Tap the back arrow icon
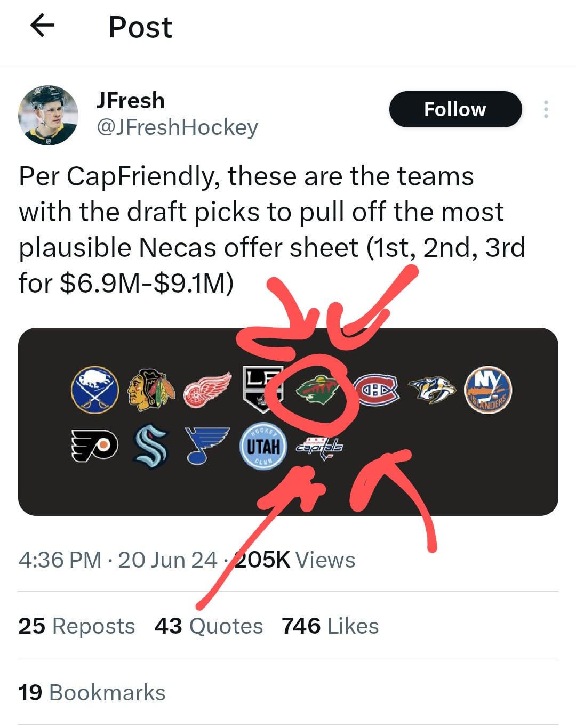576x728 pixels. click(x=43, y=26)
